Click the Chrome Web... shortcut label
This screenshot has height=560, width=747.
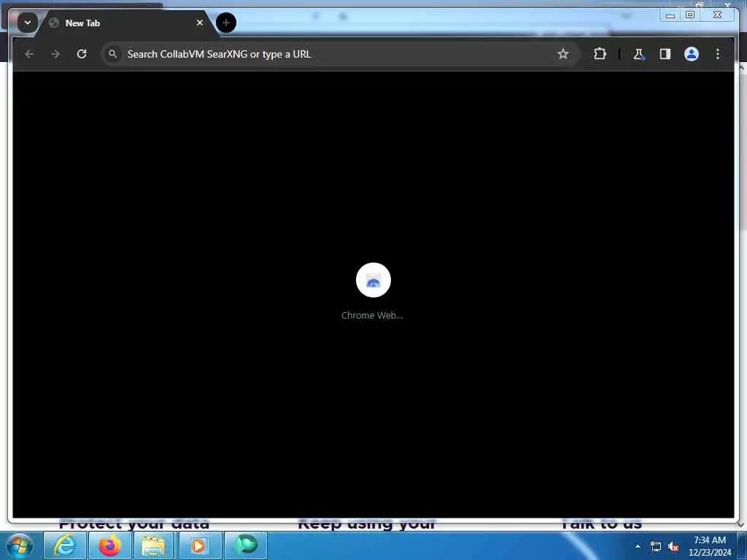point(372,315)
